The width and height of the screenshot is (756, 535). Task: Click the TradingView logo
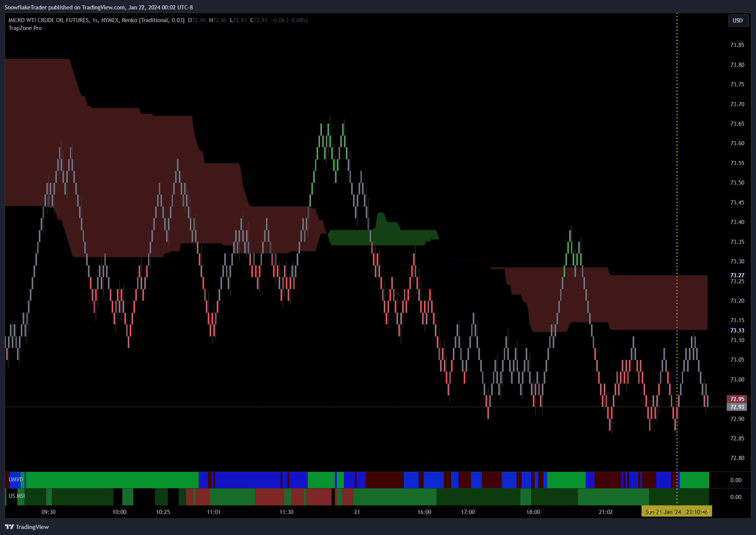tap(27, 527)
